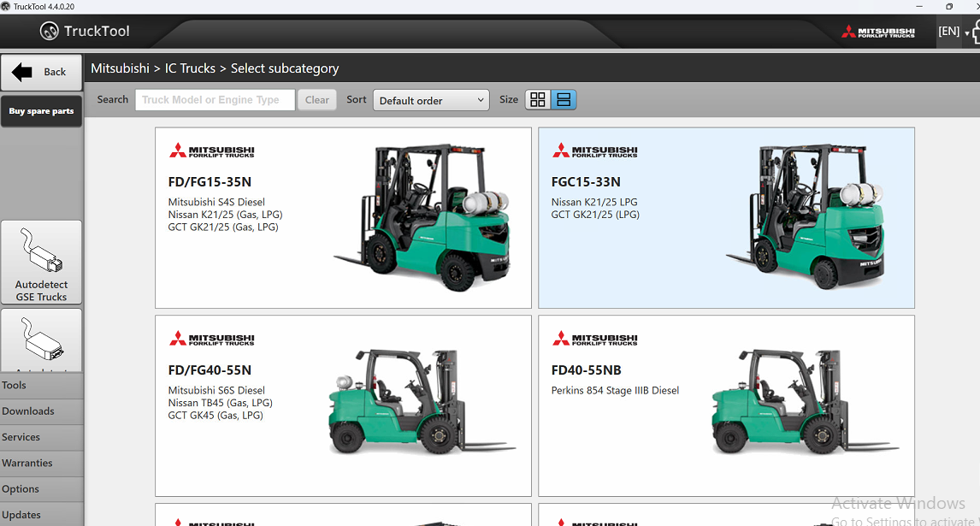Open the Buy spare parts page

click(41, 110)
